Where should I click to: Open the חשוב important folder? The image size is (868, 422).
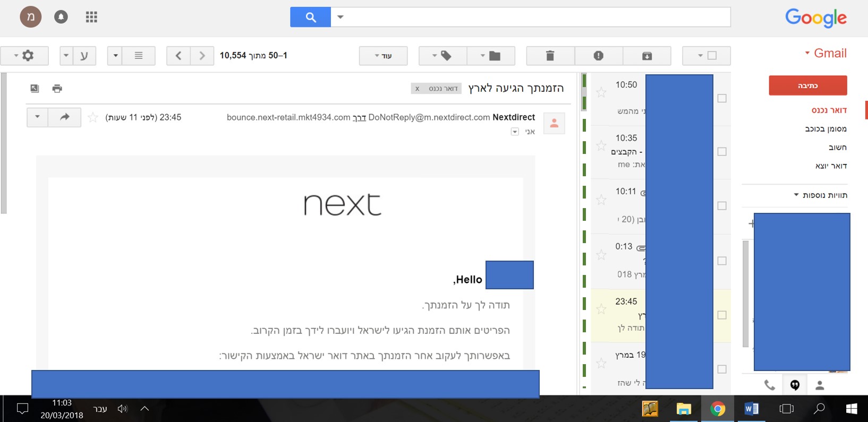(837, 148)
